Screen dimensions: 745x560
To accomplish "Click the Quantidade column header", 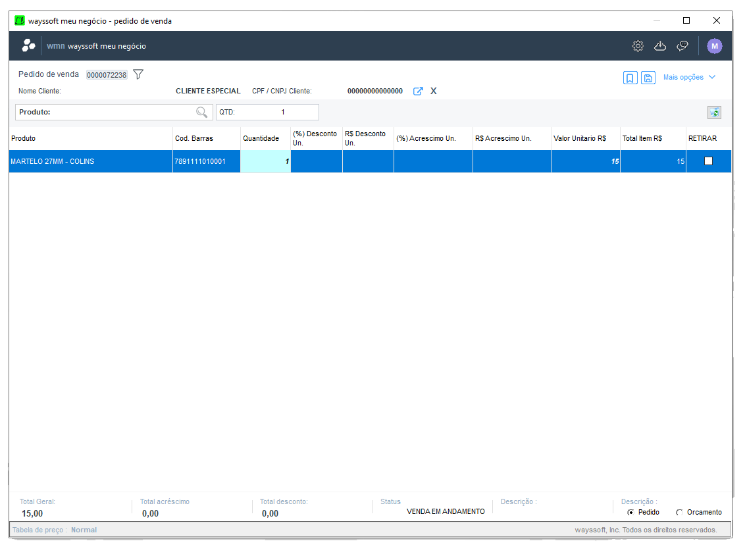I will click(x=266, y=138).
